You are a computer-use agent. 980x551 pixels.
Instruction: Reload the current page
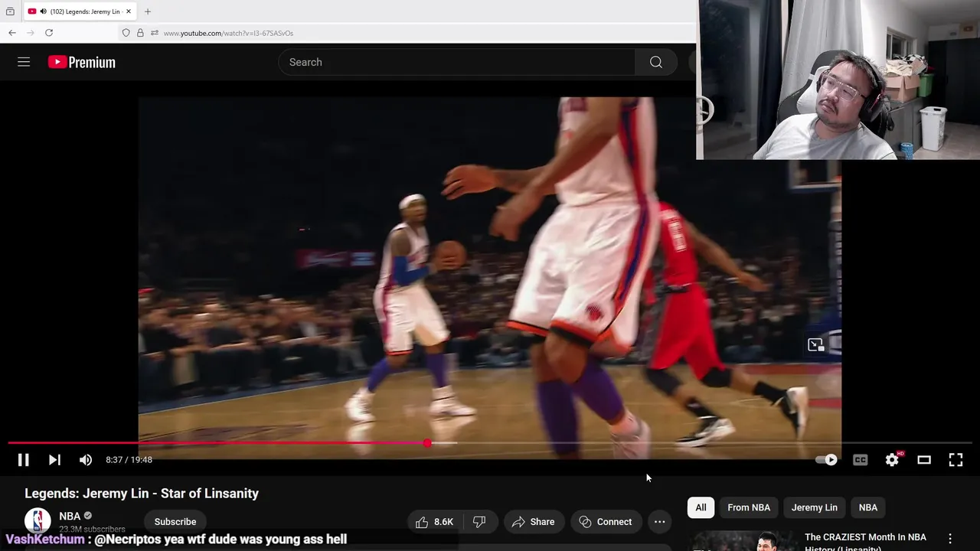49,33
